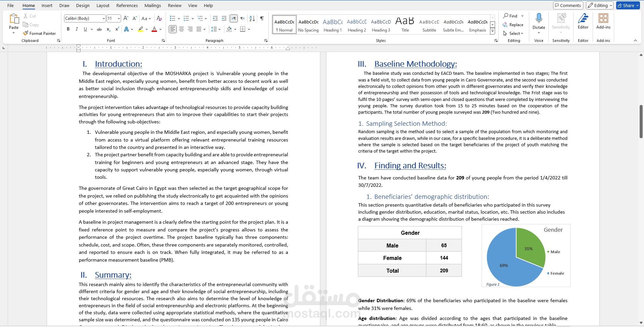644x327 pixels.
Task: Open the Add-ins gallery
Action: (x=603, y=21)
